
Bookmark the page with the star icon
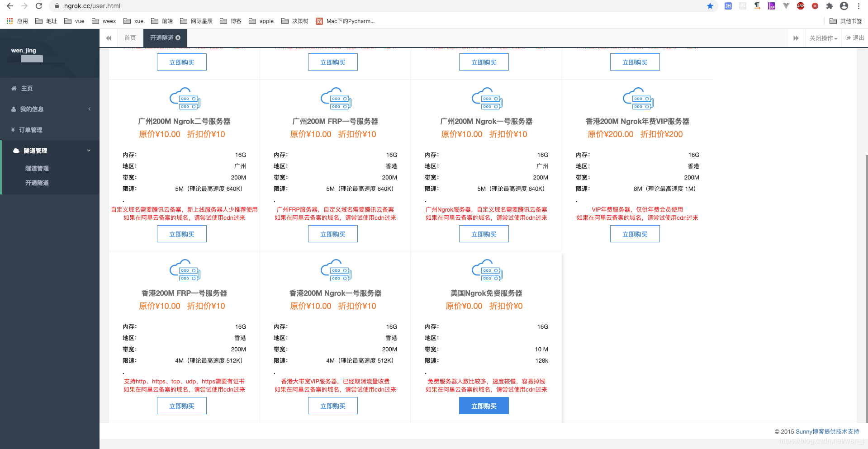pyautogui.click(x=710, y=6)
